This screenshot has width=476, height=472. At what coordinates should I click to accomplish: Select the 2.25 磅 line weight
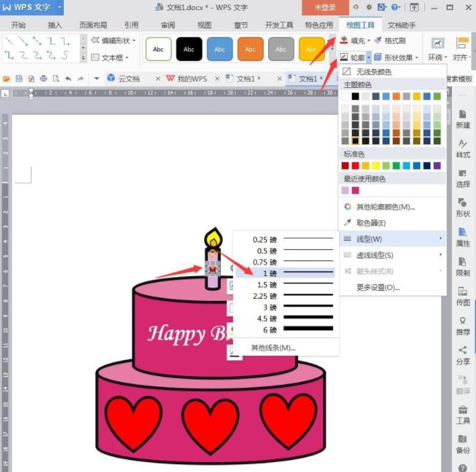point(285,296)
